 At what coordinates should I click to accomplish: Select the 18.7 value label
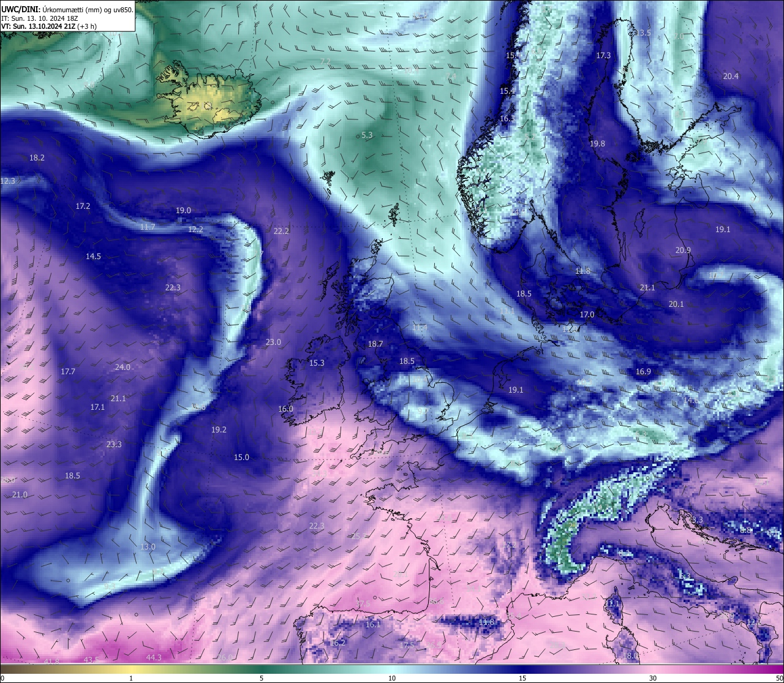tap(375, 344)
